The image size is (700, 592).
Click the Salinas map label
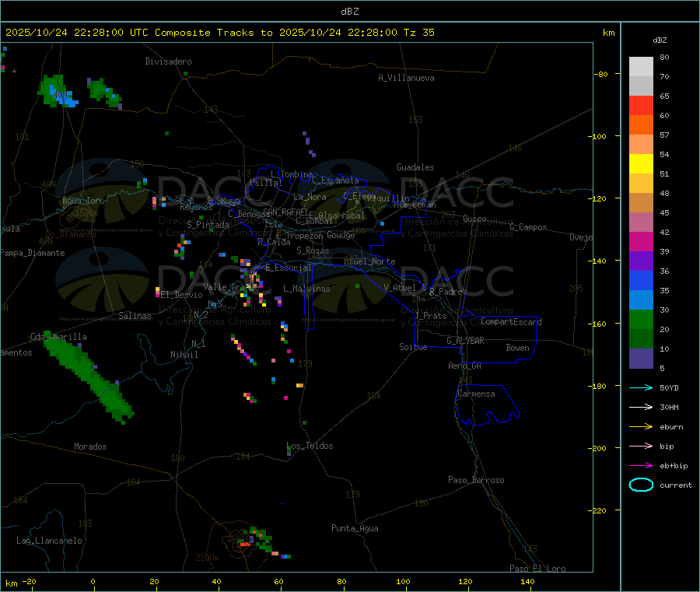tap(135, 316)
